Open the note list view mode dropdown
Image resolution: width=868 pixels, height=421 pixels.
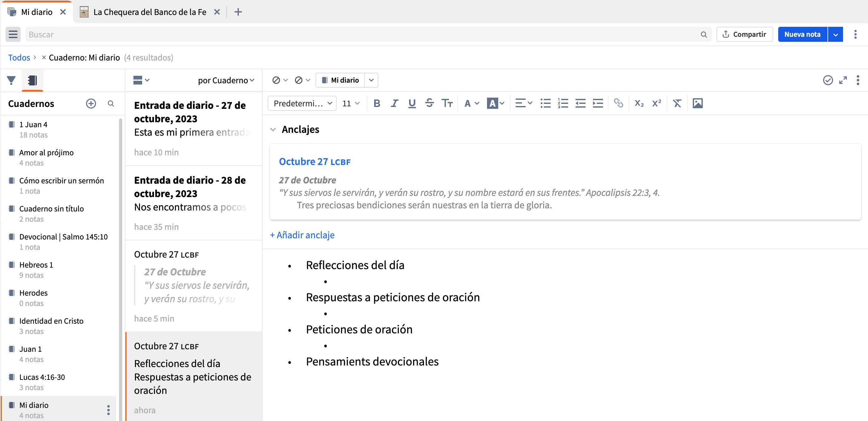pos(141,80)
